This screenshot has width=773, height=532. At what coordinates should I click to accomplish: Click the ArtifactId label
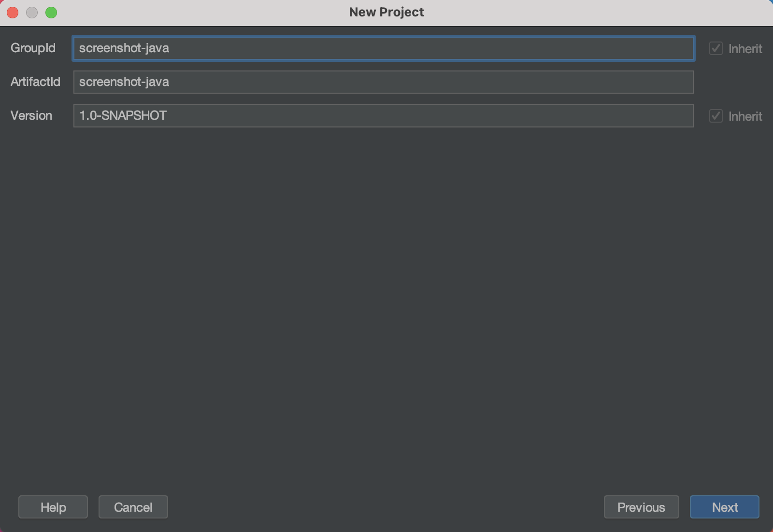pyautogui.click(x=35, y=82)
